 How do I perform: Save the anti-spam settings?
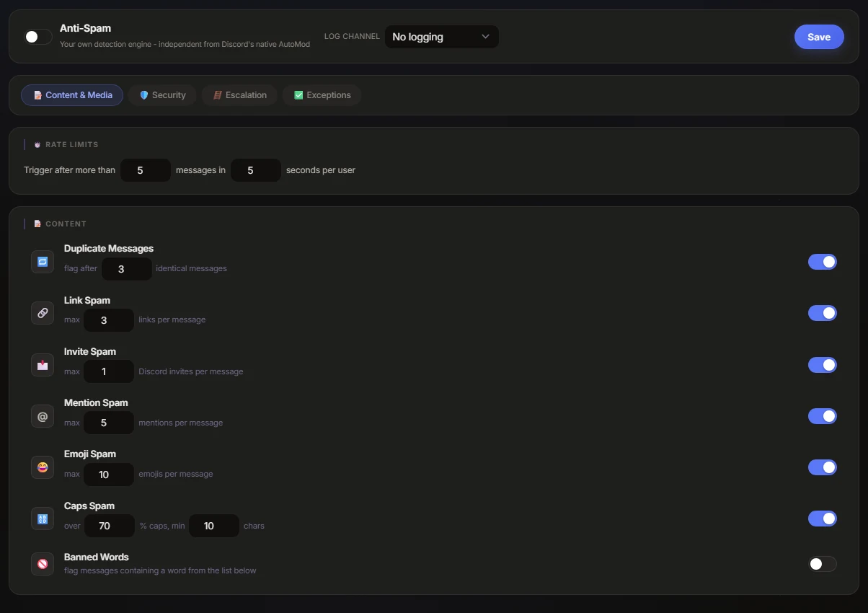819,37
